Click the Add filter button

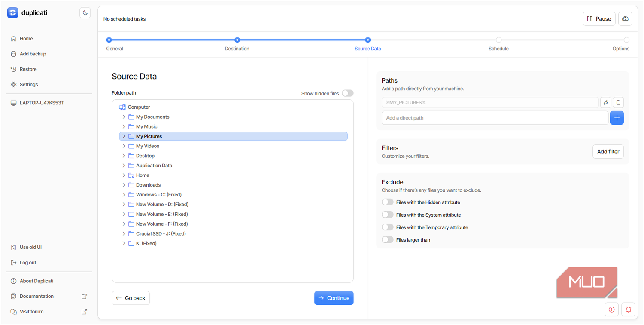click(608, 151)
